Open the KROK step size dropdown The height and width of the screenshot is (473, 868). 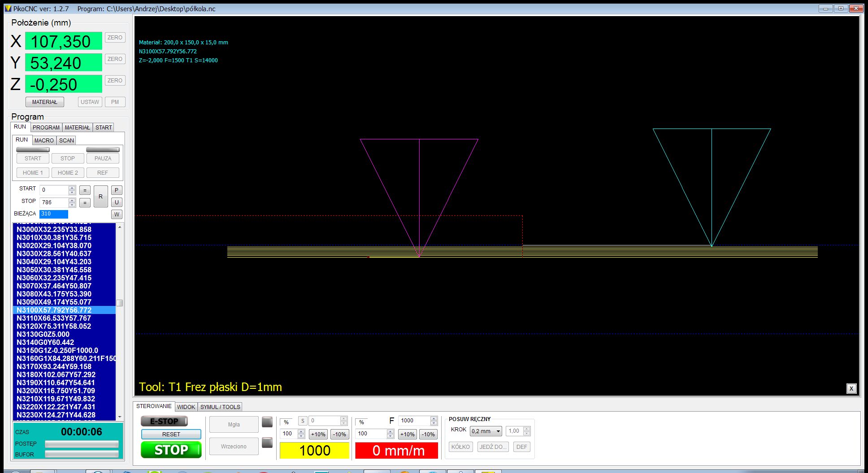[x=486, y=431]
